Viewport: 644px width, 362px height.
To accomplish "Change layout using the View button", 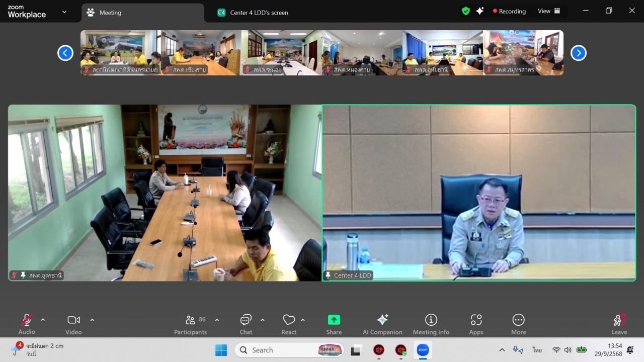I will pyautogui.click(x=549, y=11).
